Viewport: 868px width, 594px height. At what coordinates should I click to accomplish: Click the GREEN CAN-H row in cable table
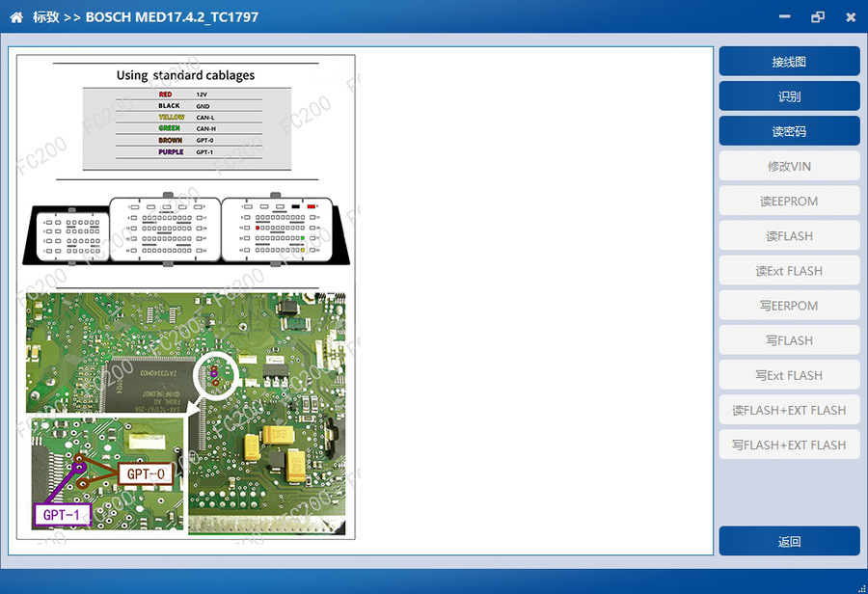(x=188, y=128)
